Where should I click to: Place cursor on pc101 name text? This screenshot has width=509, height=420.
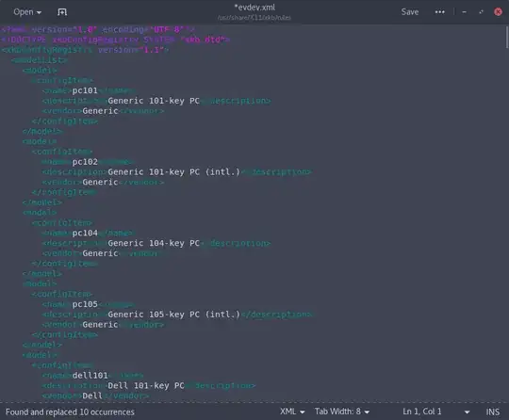click(x=85, y=90)
